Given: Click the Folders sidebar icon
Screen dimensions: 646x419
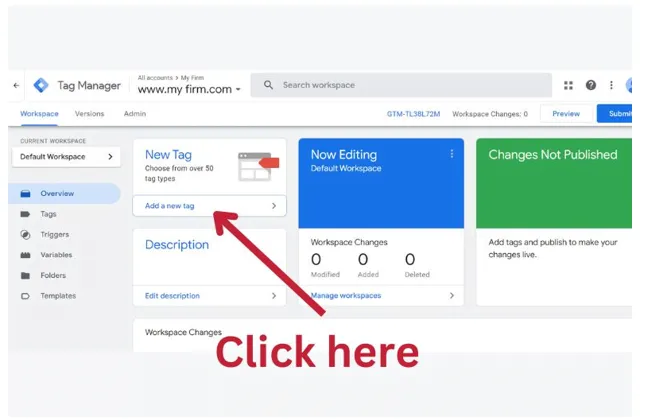Looking at the screenshot, I should point(26,275).
